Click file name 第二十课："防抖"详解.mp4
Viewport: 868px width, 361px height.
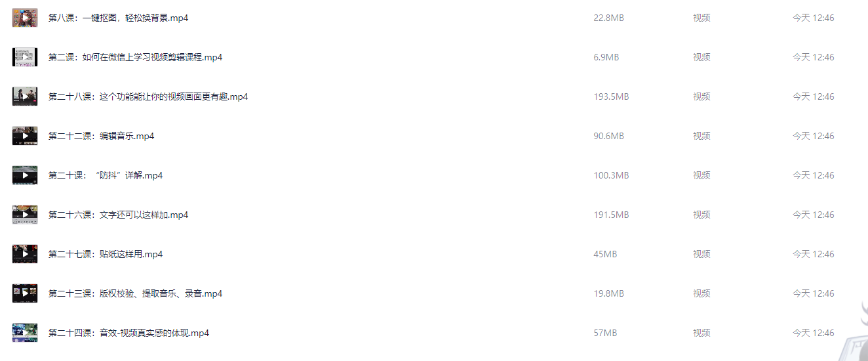coord(106,175)
